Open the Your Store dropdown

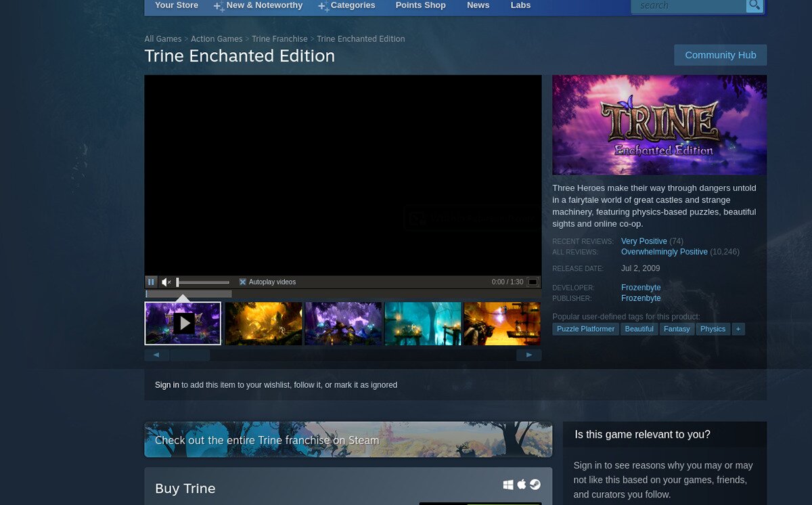pyautogui.click(x=176, y=5)
